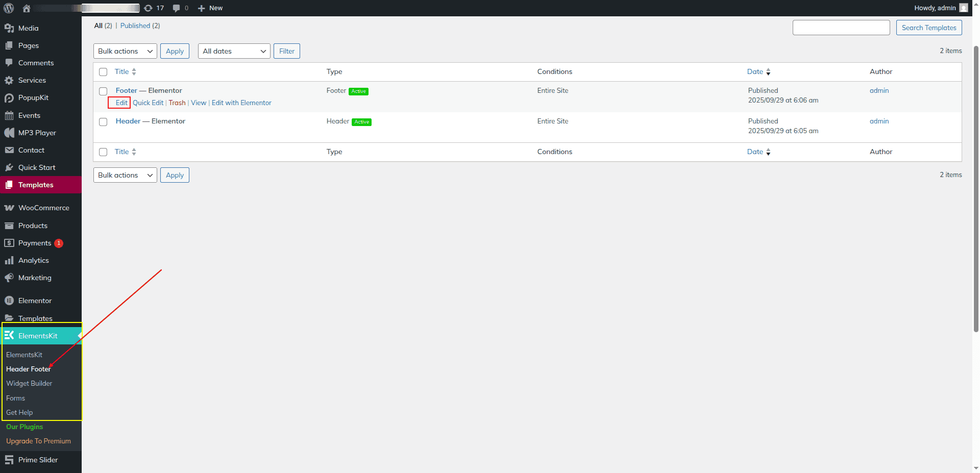
Task: Expand the All dates filter dropdown
Action: click(x=234, y=52)
